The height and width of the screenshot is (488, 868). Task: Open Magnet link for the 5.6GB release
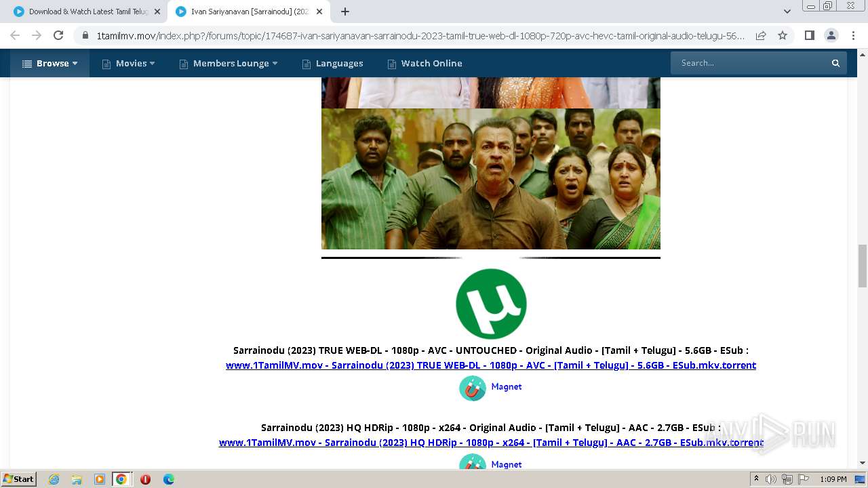(507, 386)
